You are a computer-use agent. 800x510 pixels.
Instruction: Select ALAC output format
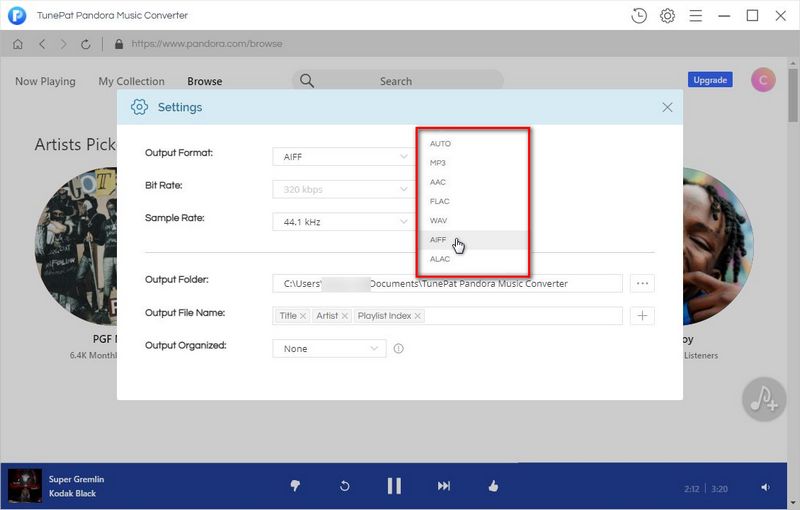point(473,259)
